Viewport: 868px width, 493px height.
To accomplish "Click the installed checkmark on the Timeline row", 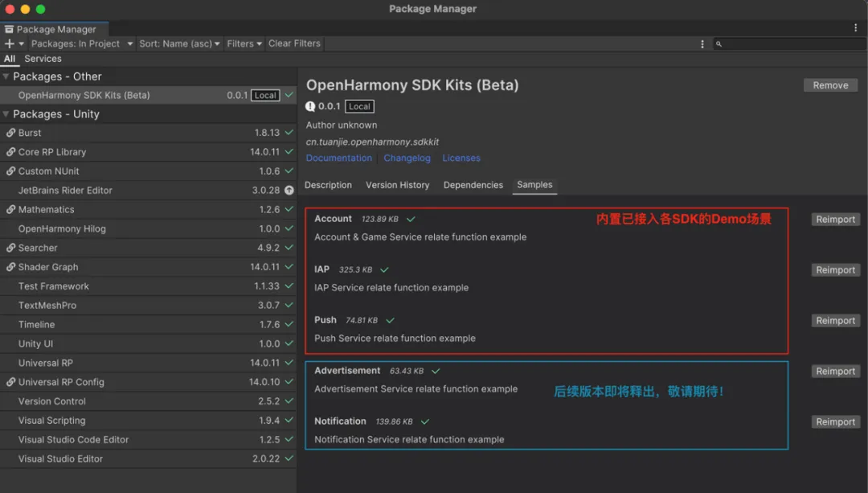I will 289,324.
